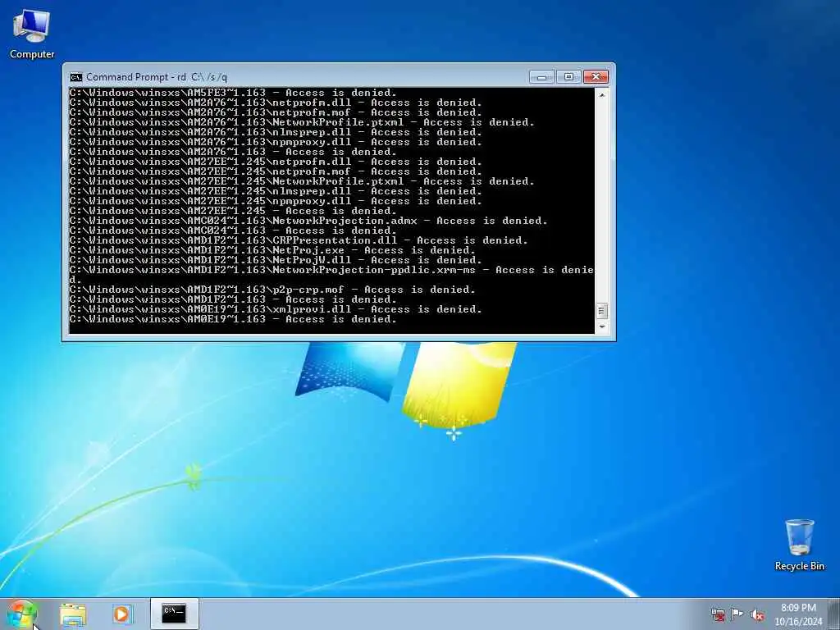Click the muted volume tray icon
This screenshot has width=840, height=630.
757,614
